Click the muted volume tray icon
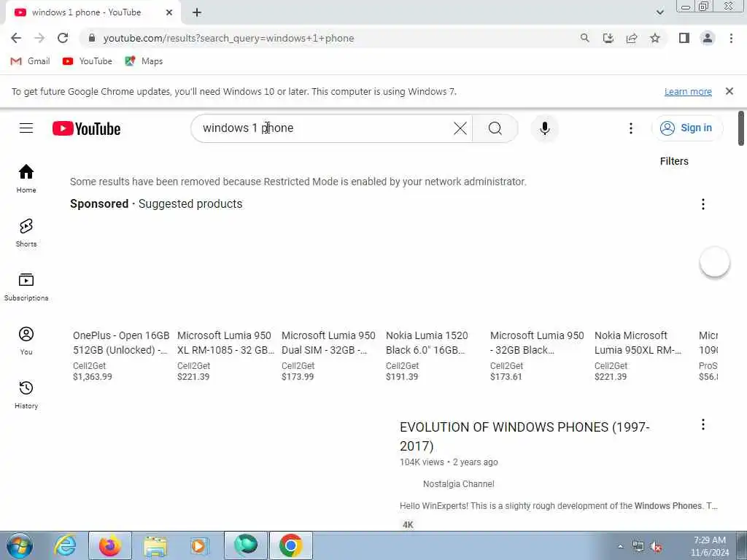 656,547
